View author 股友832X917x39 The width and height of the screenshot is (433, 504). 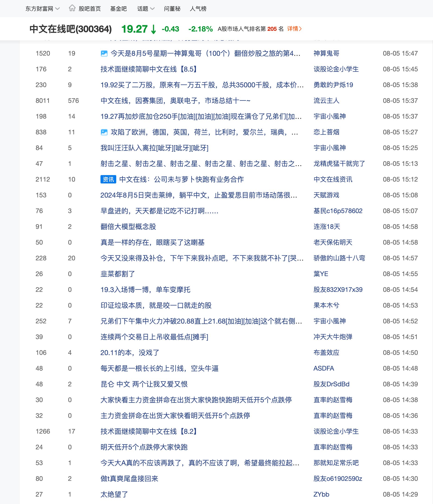[x=338, y=290]
